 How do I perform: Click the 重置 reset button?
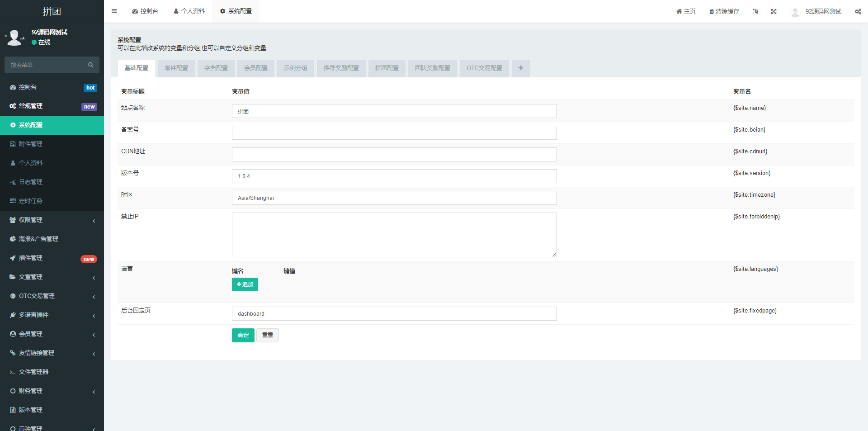pos(268,335)
